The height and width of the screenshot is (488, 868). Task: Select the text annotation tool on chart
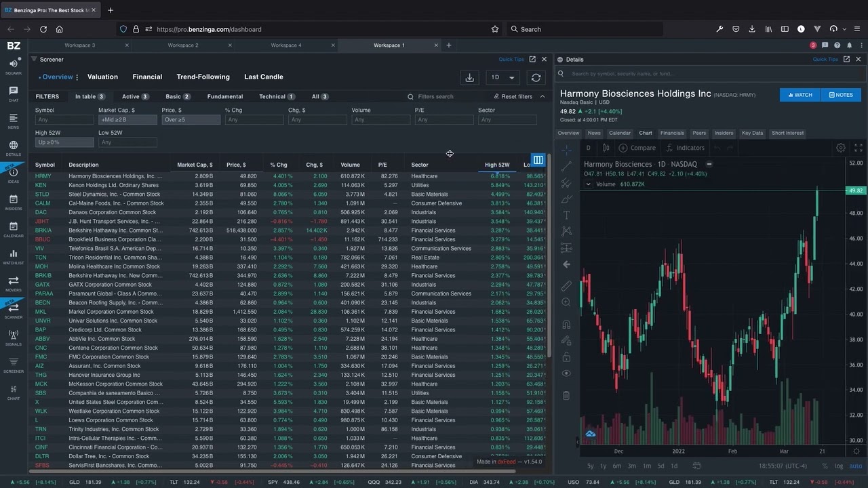pyautogui.click(x=566, y=215)
